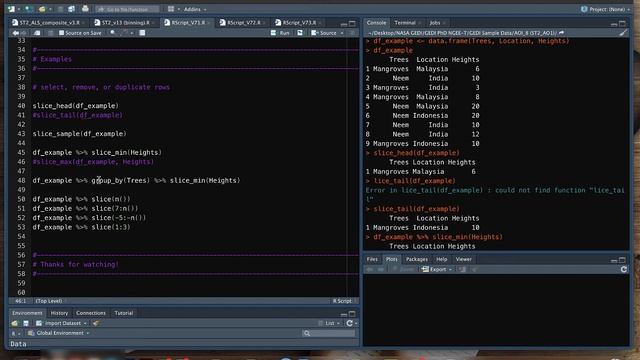Click the Show in new window icon
The height and width of the screenshot is (360, 640).
37,33
